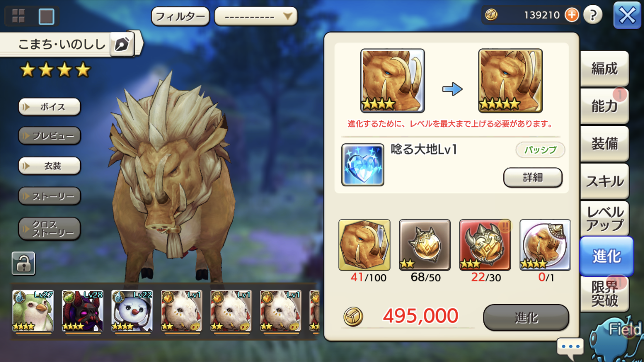Image resolution: width=644 pixels, height=362 pixels.
Task: Toggle the padlock lock icon
Action: [x=23, y=264]
